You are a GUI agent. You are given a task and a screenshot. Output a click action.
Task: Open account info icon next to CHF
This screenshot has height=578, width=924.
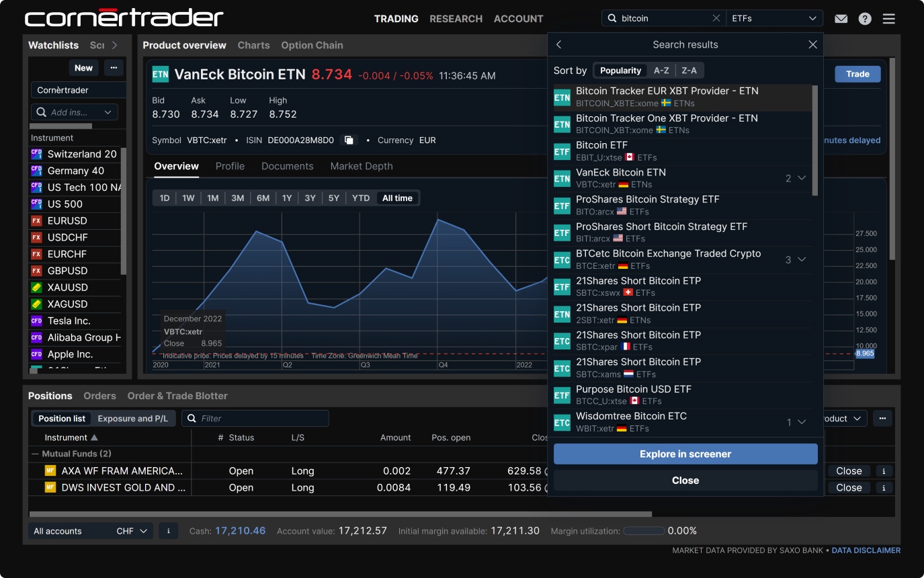[168, 531]
